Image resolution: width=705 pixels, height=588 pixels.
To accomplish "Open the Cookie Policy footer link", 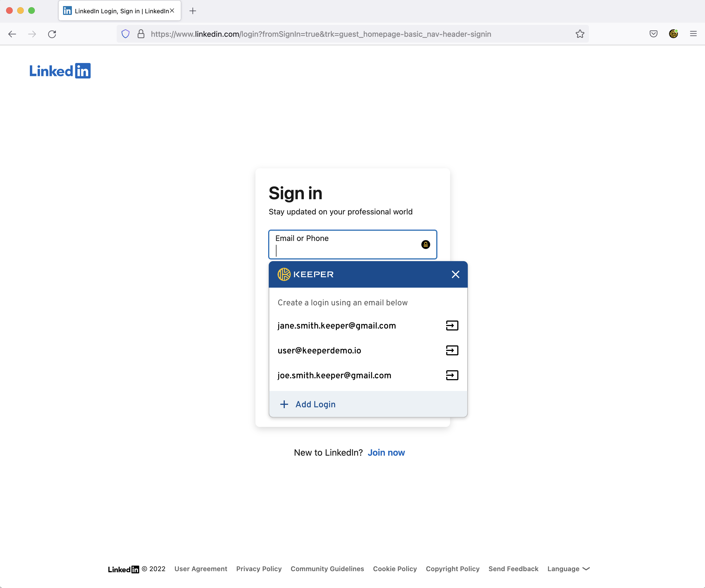I will coord(395,569).
